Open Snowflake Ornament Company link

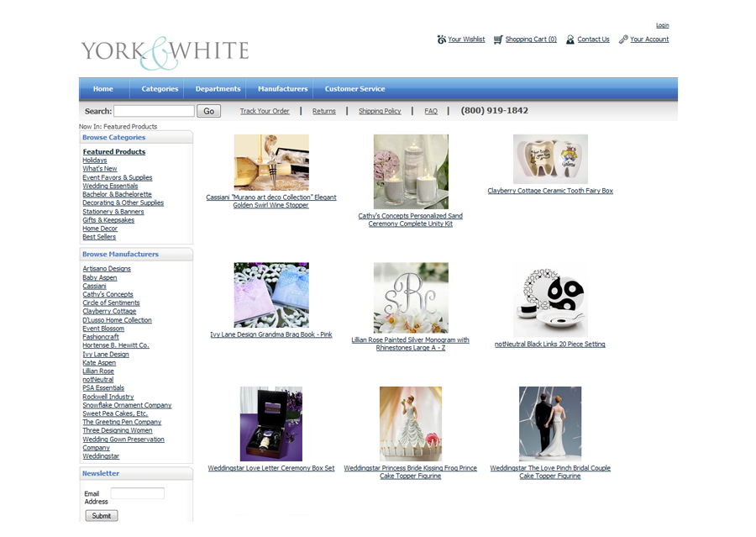pyautogui.click(x=128, y=405)
